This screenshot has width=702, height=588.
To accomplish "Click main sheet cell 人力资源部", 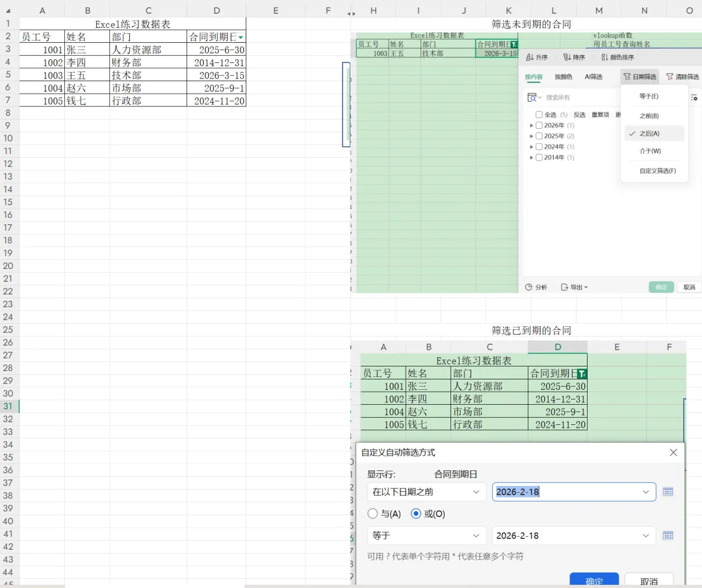I will (x=148, y=49).
